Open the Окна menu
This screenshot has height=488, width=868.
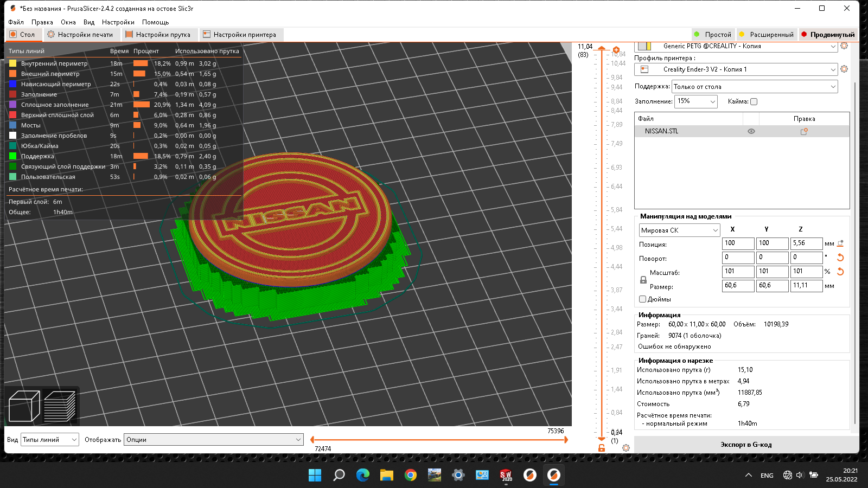68,22
